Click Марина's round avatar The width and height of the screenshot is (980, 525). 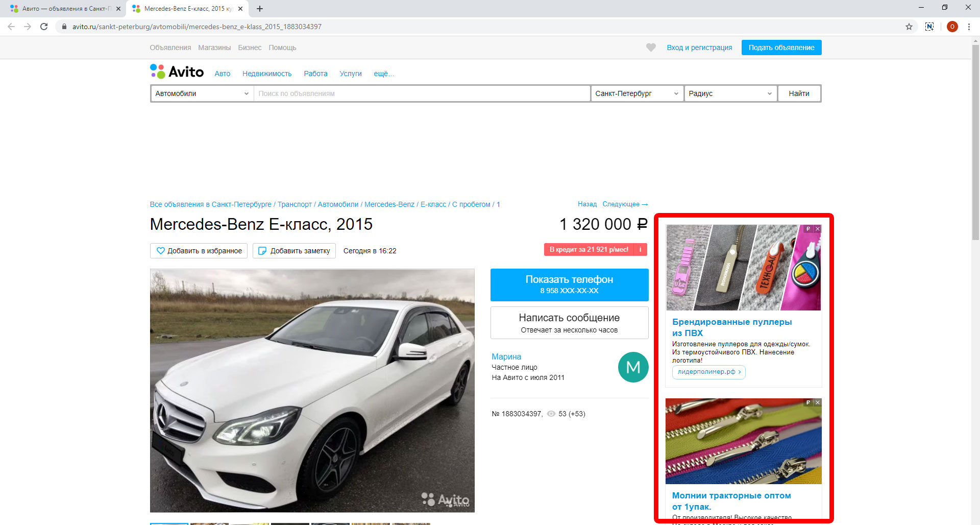click(633, 367)
